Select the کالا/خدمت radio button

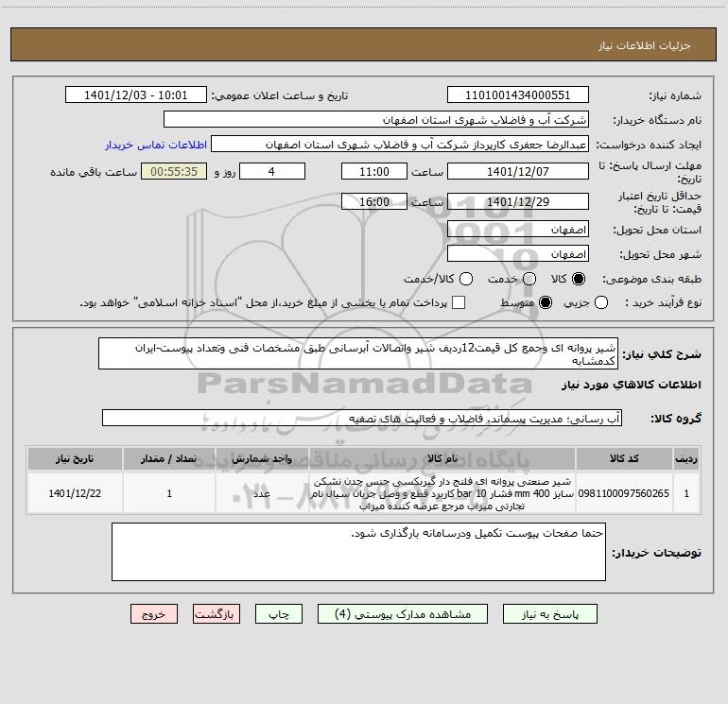[x=466, y=279]
